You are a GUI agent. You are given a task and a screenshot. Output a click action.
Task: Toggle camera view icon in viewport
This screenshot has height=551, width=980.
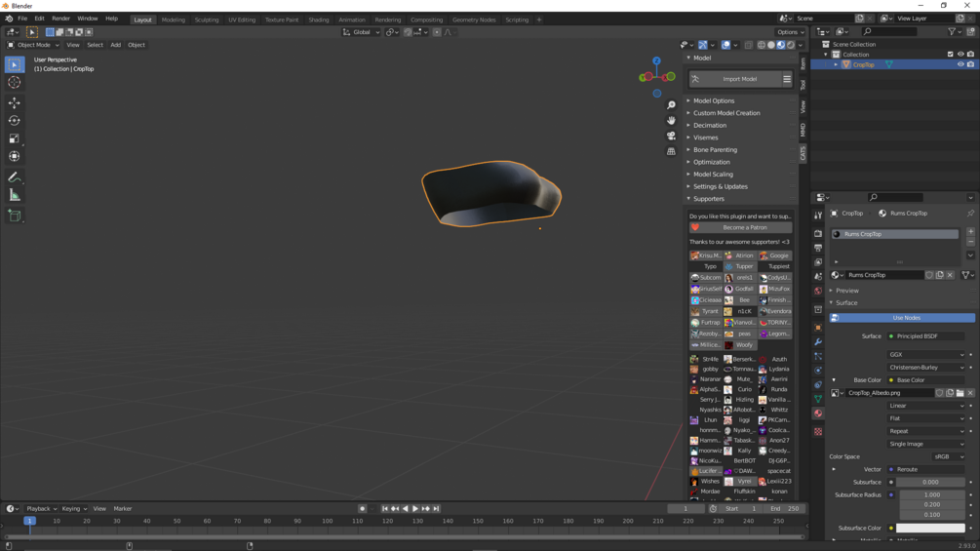pos(671,136)
